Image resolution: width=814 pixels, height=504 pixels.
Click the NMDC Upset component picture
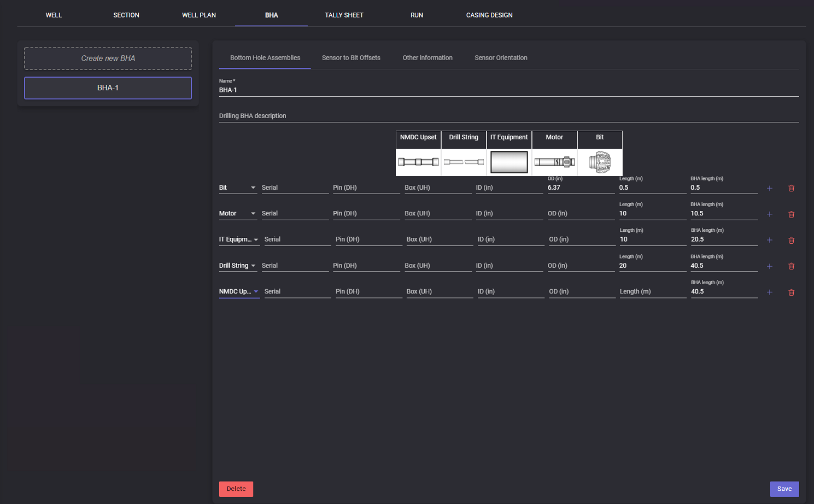[x=418, y=162]
